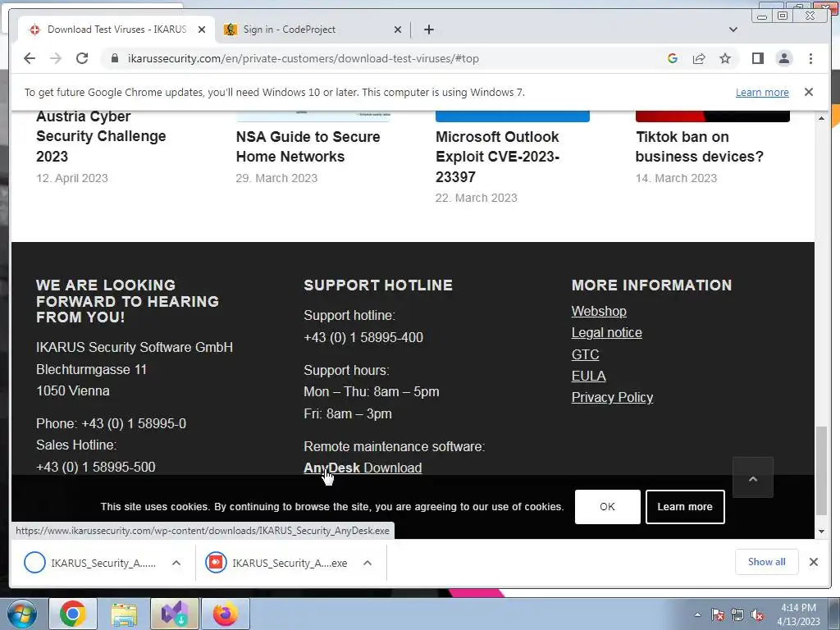Click the support hotline number +43 (0) 1 58995-400

click(x=363, y=337)
